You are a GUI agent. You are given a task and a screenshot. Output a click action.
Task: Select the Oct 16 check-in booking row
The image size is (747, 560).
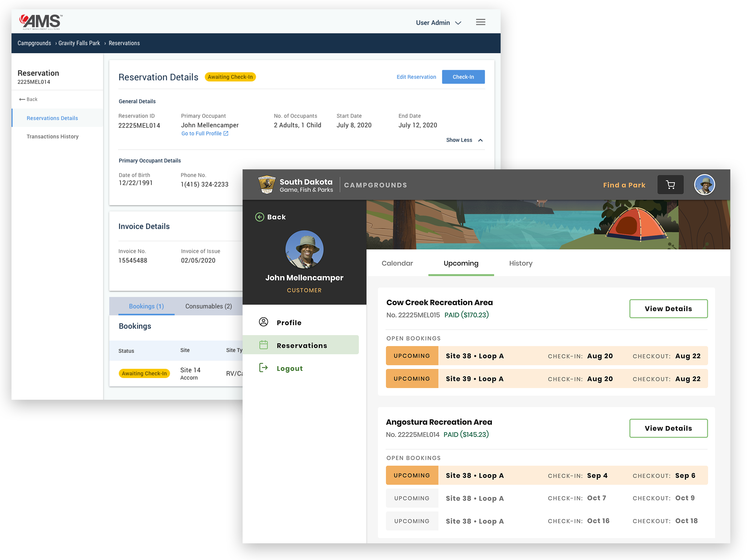click(547, 521)
